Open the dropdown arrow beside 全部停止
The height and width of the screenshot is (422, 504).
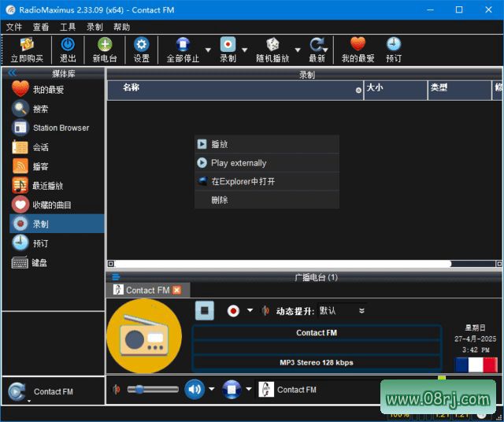[208, 50]
